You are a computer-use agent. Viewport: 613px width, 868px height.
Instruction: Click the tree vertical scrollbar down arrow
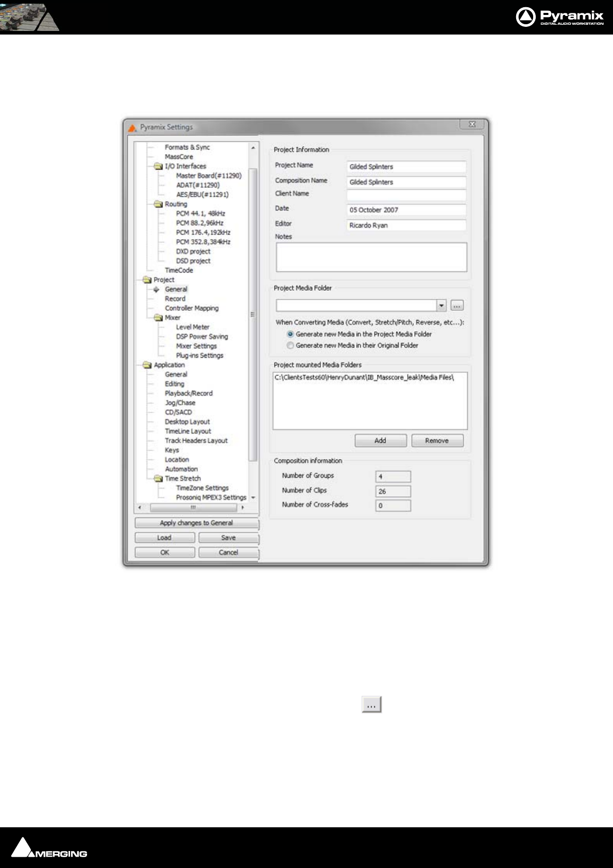point(253,497)
